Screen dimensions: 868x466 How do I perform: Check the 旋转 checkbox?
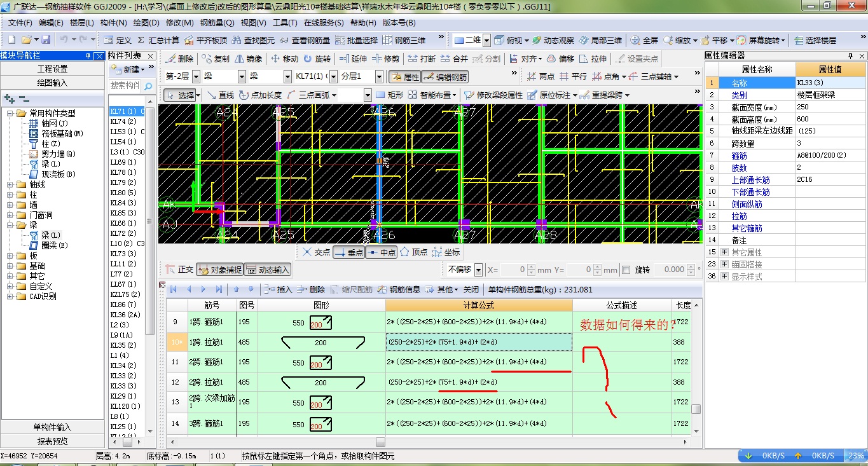625,270
